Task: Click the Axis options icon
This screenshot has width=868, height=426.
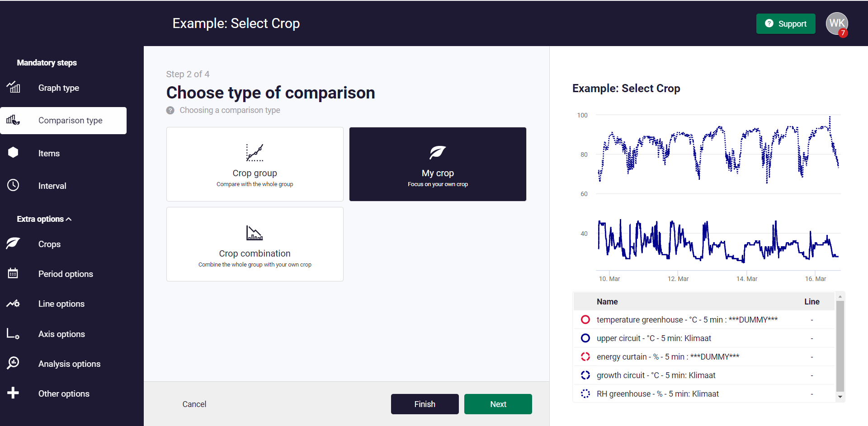Action: [x=13, y=334]
